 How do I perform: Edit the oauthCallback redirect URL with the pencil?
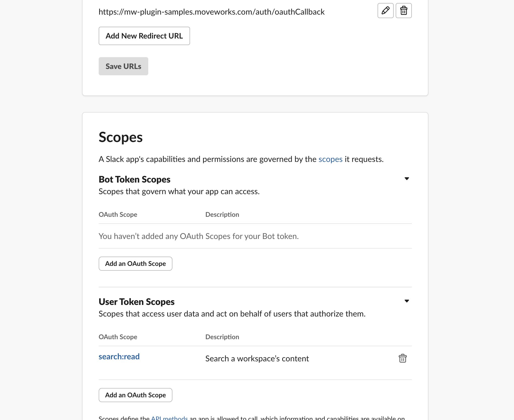click(385, 11)
